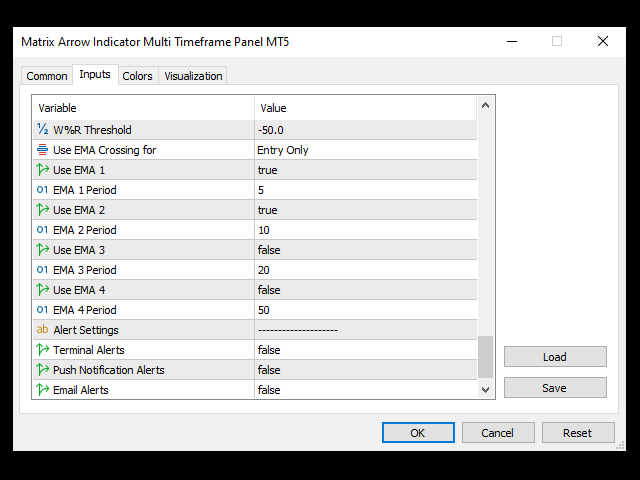Click the boolean arrow icon for Use EMA 4
Screen dimensions: 640x480
pos(42,289)
